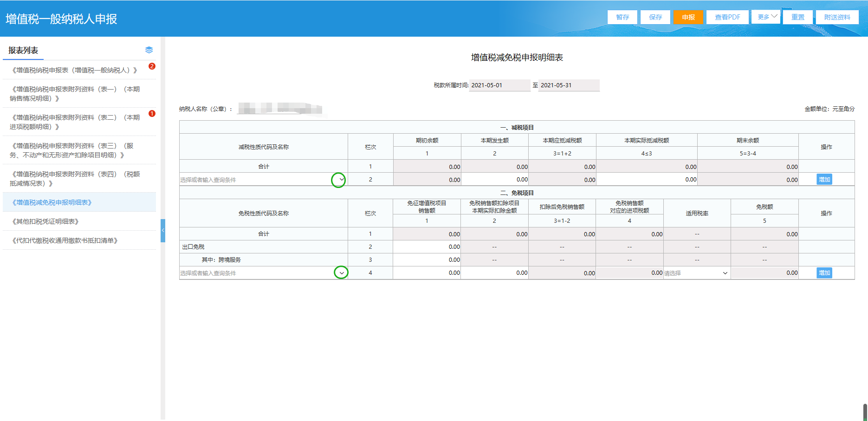Edit row 4 免征增值税项目销售额 cell

click(427, 272)
